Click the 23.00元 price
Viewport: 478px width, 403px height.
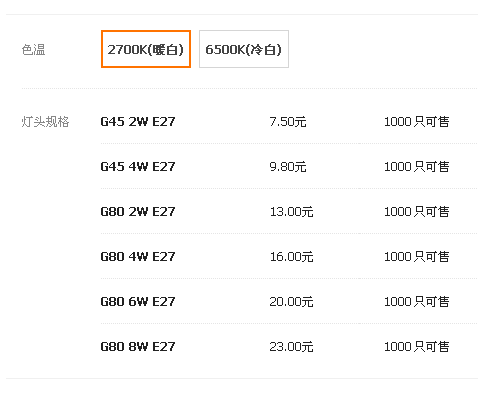pos(291,347)
